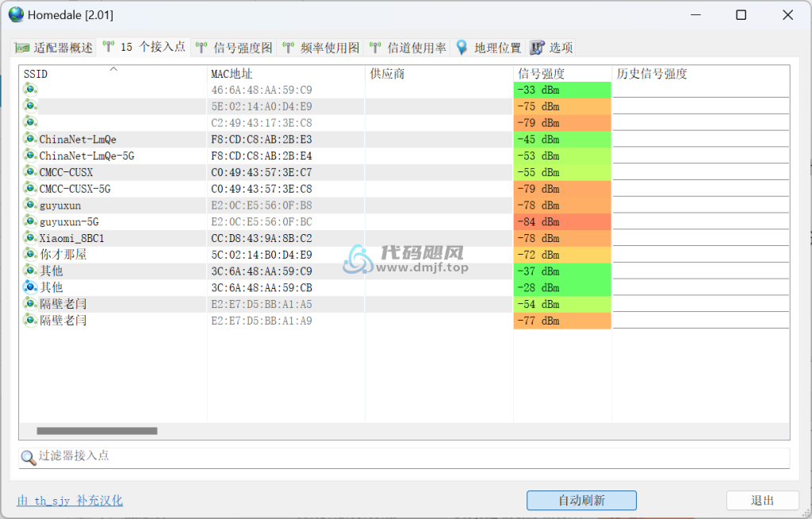Screen dimensions: 812x519
Task: Click the -33 dBm signal cell
Action: [x=562, y=90]
